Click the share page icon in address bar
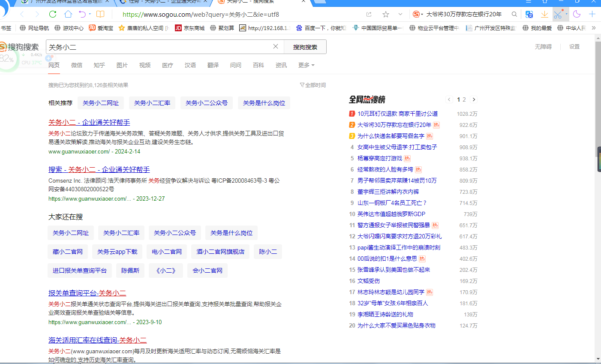This screenshot has width=601, height=364. pos(369,14)
